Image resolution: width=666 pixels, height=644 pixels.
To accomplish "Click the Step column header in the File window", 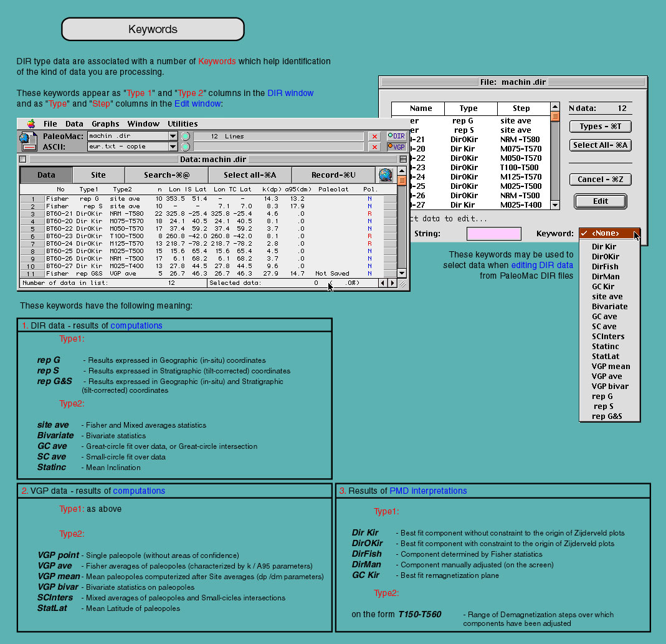I will click(x=523, y=108).
